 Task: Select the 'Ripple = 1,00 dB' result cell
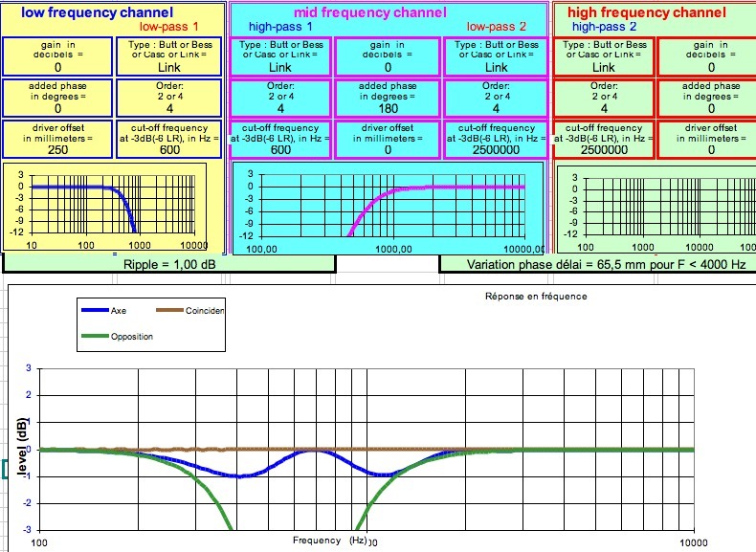click(x=169, y=264)
